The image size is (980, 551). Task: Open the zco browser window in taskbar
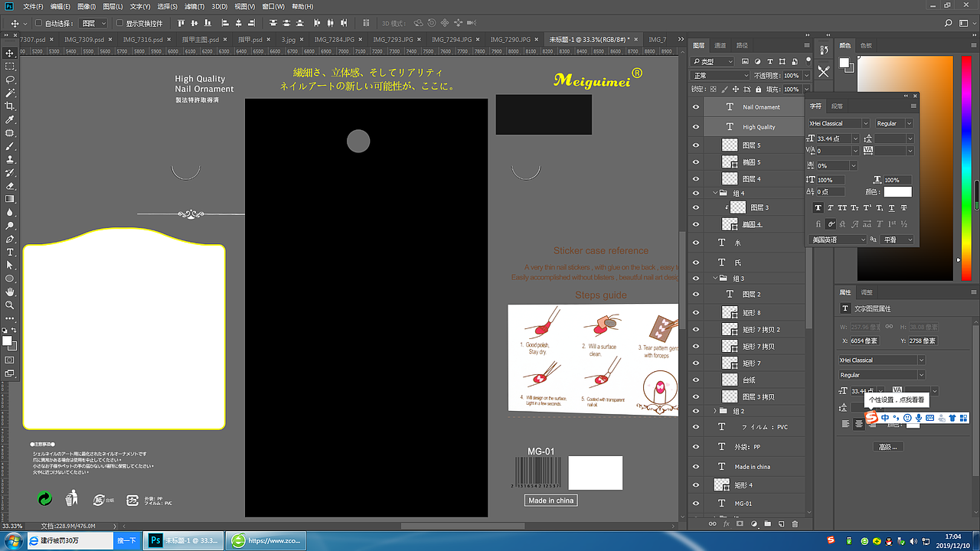pos(267,540)
